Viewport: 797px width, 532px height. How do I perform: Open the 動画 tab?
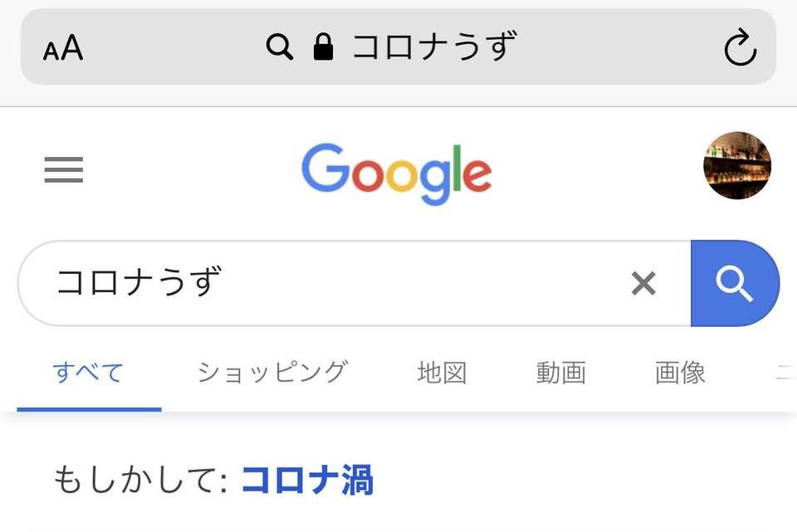[561, 373]
